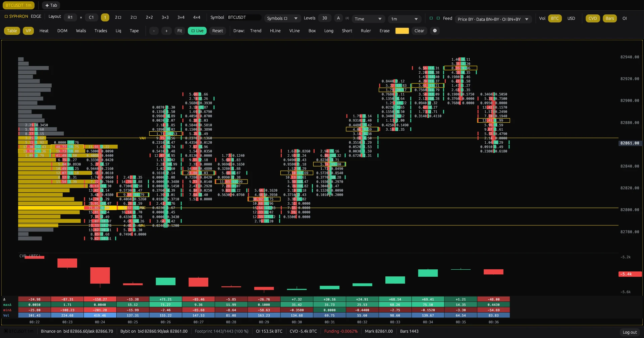
Task: Enable the OI panel toggle
Action: coord(625,18)
